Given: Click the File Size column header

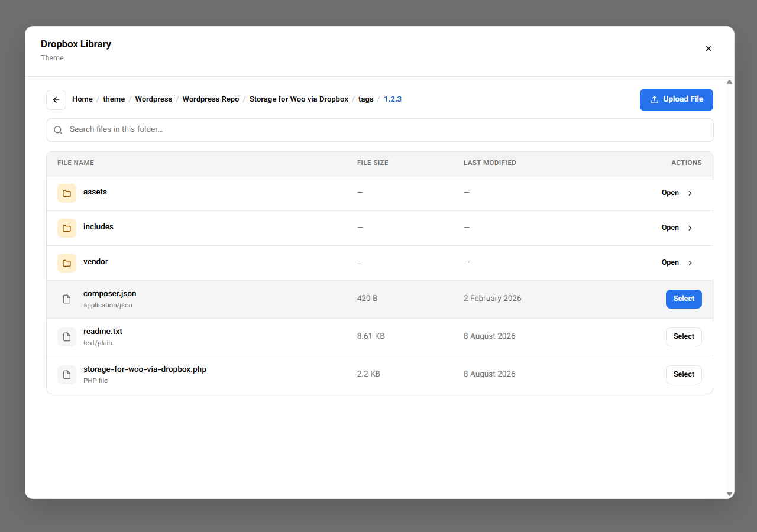Looking at the screenshot, I should pos(373,163).
